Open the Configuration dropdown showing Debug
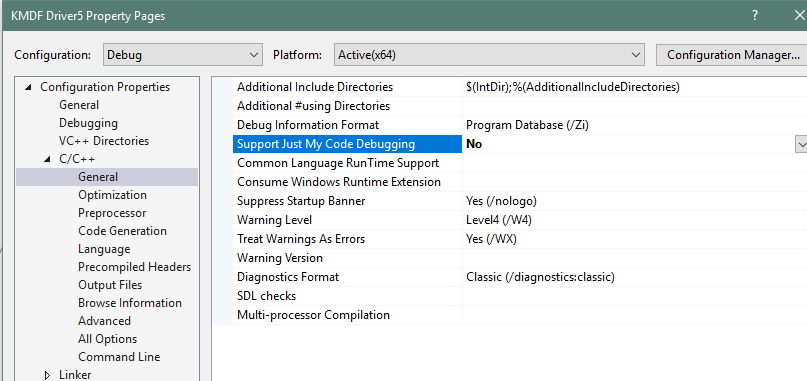807x381 pixels. click(182, 55)
